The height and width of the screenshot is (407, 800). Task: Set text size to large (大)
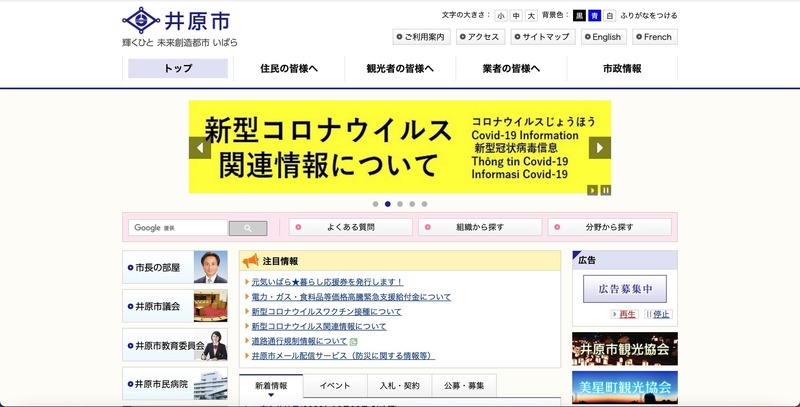coord(531,16)
